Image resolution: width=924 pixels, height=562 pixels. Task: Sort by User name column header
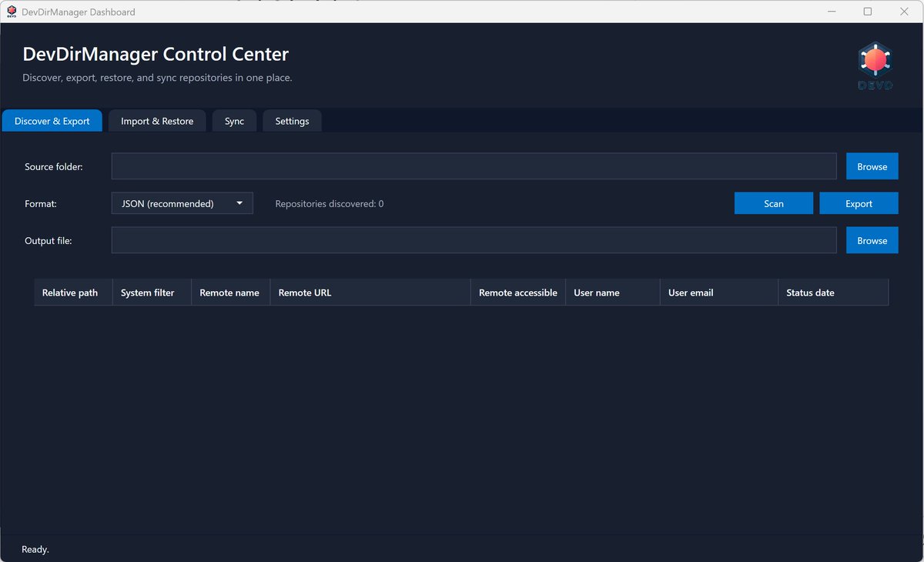(x=613, y=293)
